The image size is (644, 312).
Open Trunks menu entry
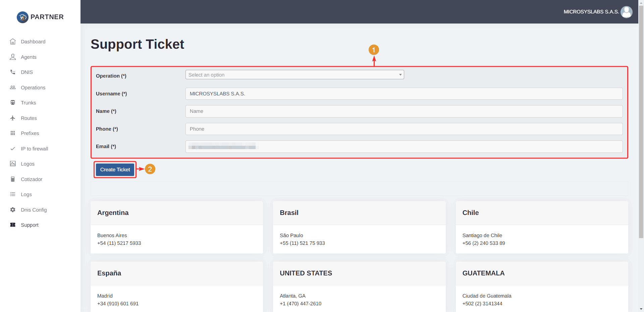click(x=28, y=103)
